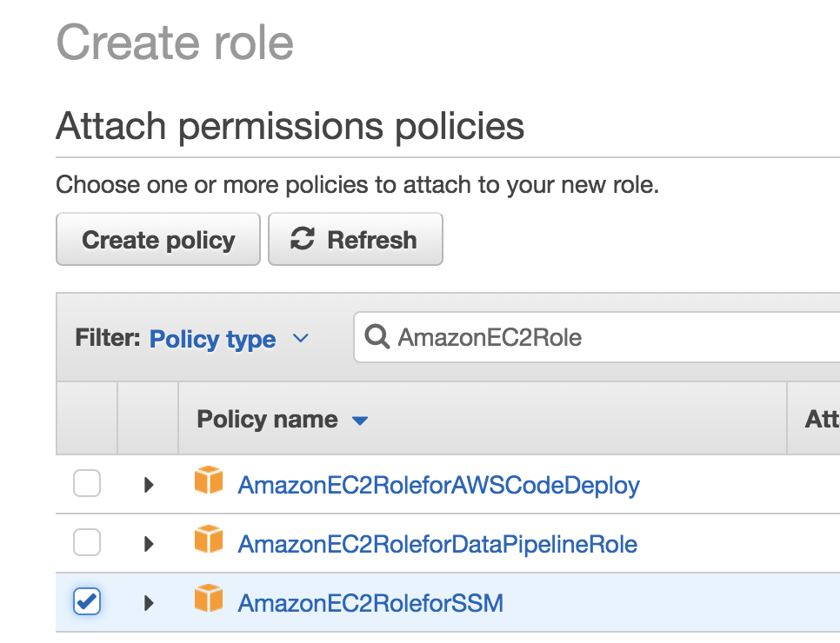The image size is (840, 643).
Task: Open the AmazonEC2RoleforAWSCodeDeploy policy link
Action: click(x=438, y=485)
